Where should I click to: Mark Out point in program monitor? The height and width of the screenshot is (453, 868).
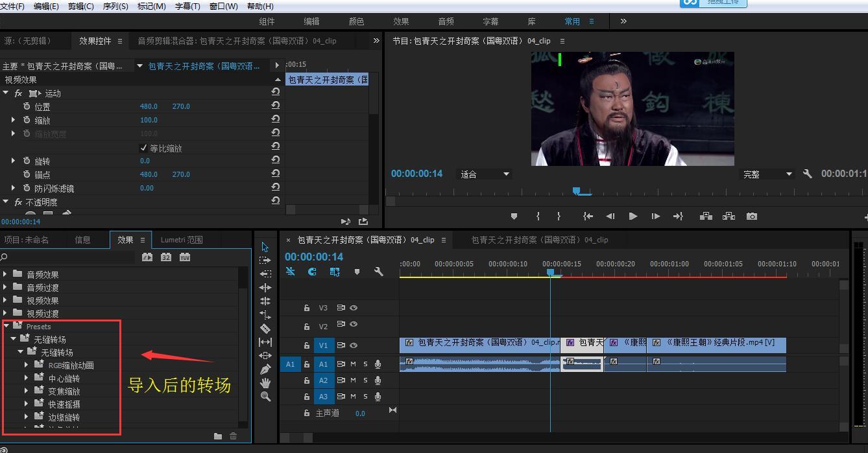click(x=559, y=216)
